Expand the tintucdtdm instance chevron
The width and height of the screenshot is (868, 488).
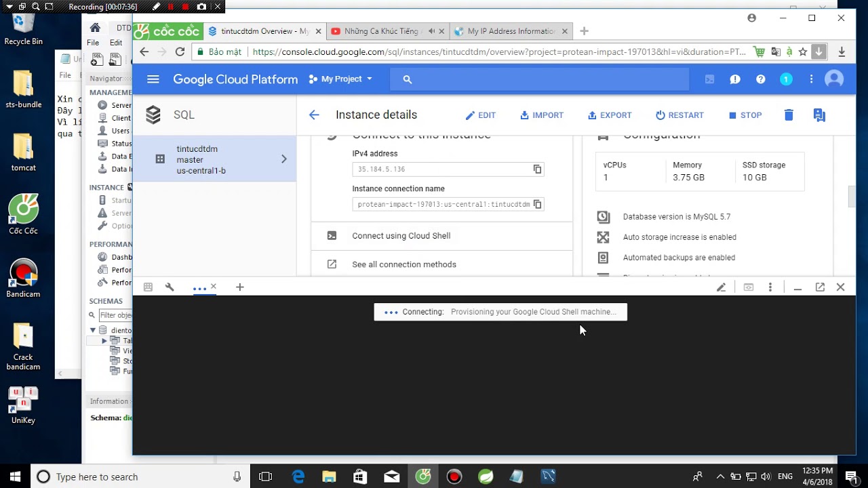coord(284,159)
